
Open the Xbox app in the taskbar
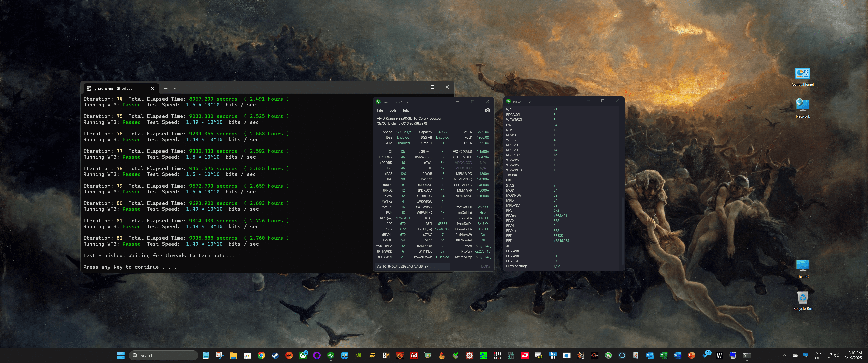click(x=303, y=355)
